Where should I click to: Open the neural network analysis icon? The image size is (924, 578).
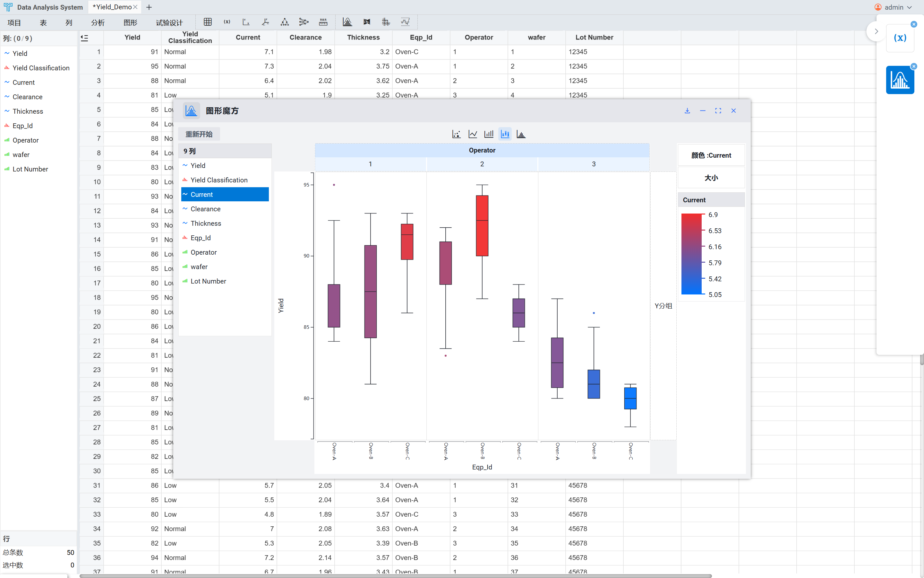pos(304,22)
